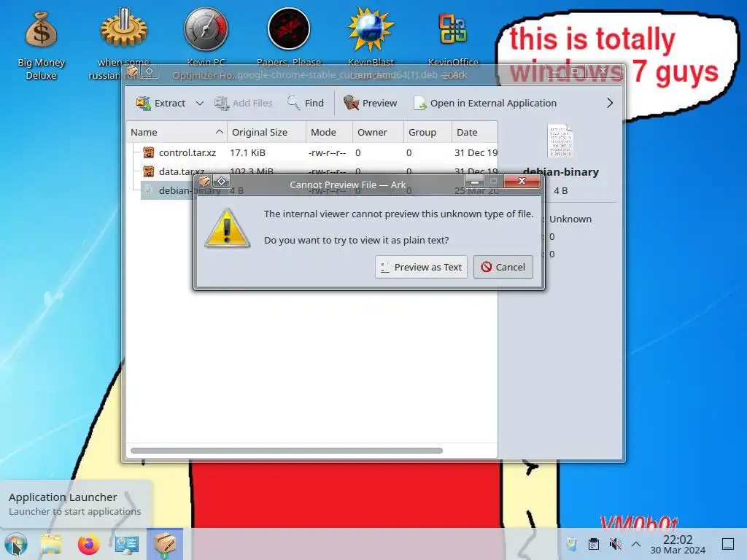Click the first system tray icon
747x560 pixels.
tap(572, 544)
